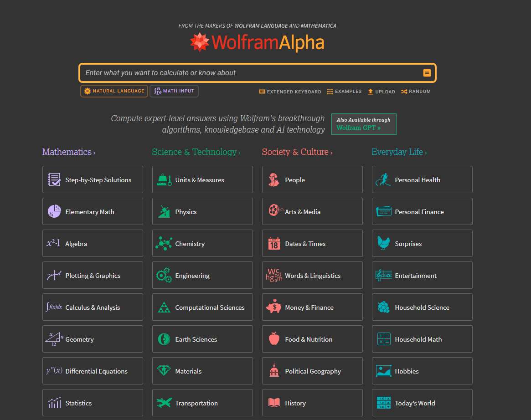Click the Money & Finance piggy bank icon
Screen dimensions: 531x420
(273, 306)
